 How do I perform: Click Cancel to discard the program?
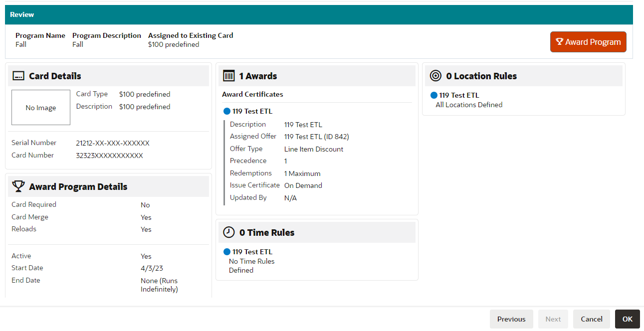pyautogui.click(x=591, y=319)
